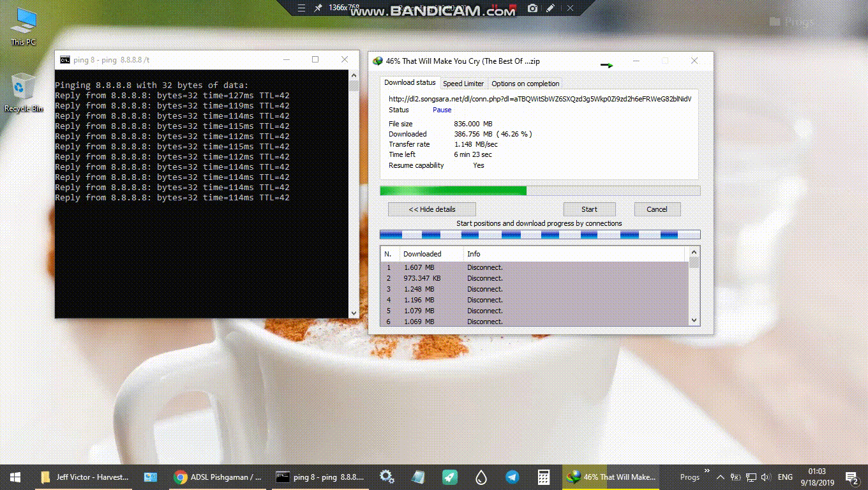Open the water drop taskbar icon
Screen dimensions: 868x490
481,477
